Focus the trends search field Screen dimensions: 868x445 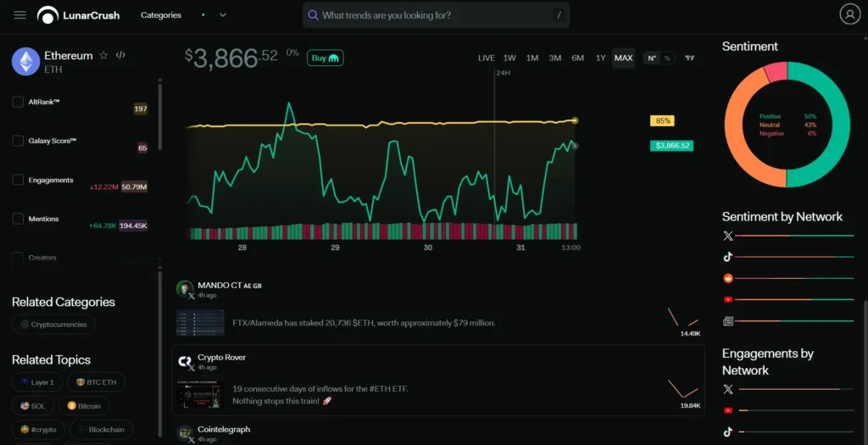437,15
